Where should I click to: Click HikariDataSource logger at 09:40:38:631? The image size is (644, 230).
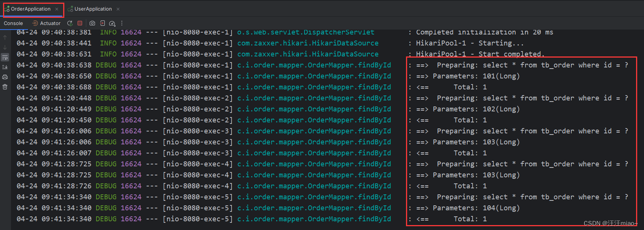coord(308,54)
